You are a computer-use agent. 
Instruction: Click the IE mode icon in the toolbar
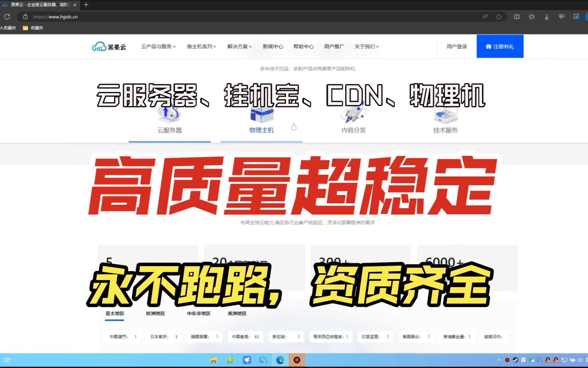(576, 17)
